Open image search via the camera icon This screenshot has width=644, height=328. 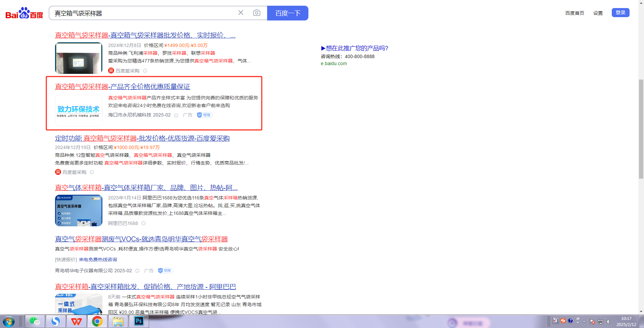(257, 13)
